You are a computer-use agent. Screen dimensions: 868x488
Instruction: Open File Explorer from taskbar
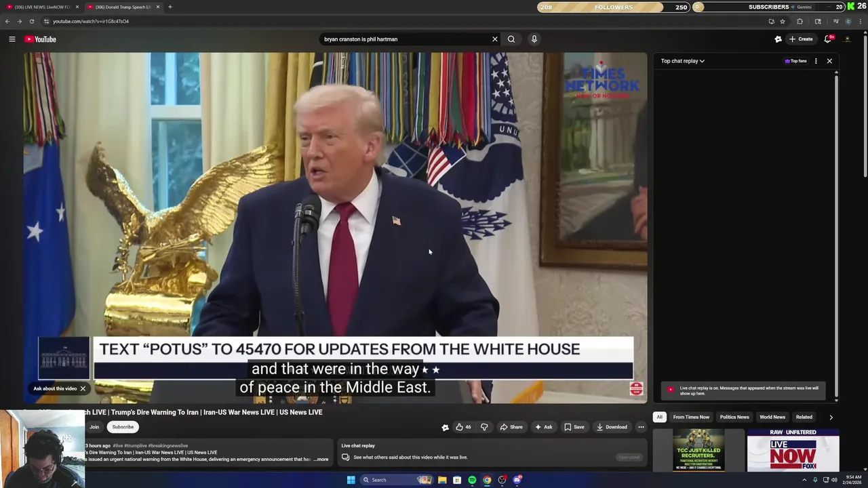pyautogui.click(x=442, y=480)
